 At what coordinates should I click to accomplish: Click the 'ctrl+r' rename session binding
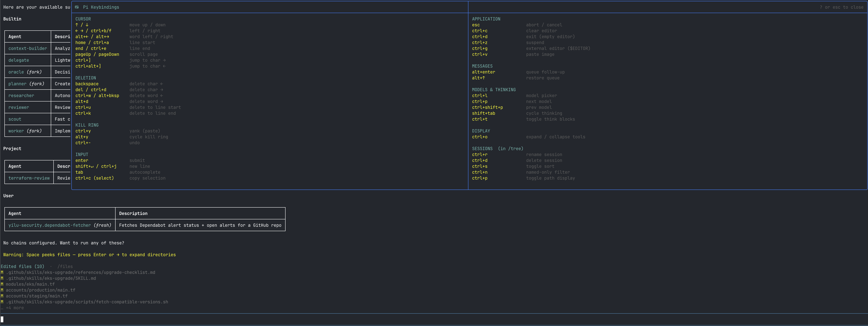[x=480, y=155]
